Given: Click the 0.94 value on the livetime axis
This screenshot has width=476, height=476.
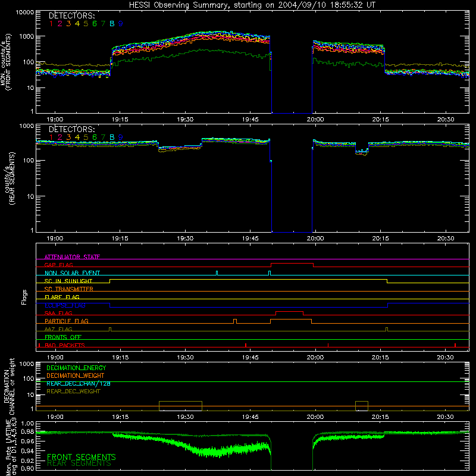Looking at the screenshot, I should 27,451.
